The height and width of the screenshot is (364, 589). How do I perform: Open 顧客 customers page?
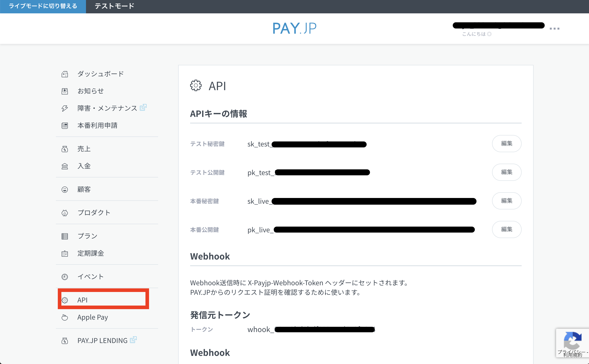[84, 189]
